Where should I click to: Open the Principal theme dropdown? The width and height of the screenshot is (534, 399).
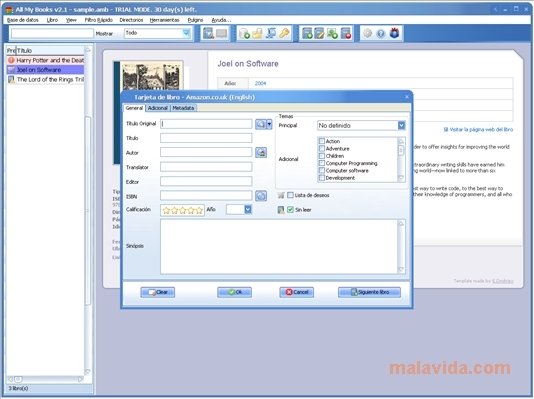[402, 125]
